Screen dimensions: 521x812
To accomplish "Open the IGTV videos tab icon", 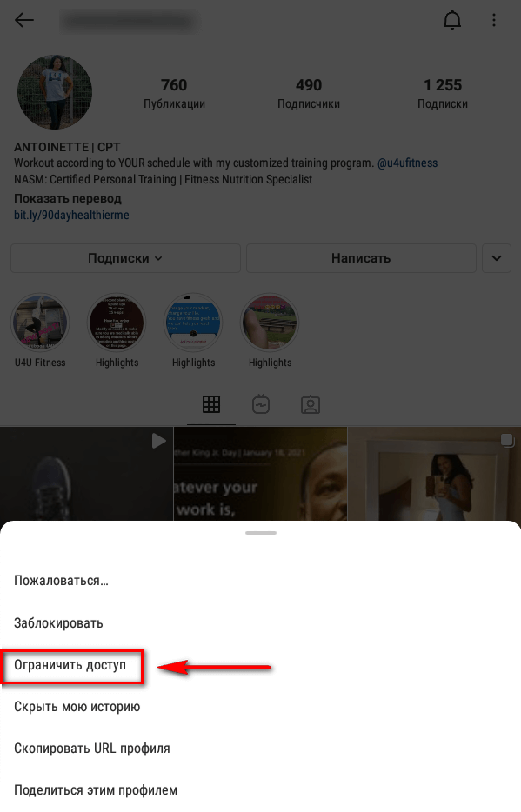I will (261, 404).
